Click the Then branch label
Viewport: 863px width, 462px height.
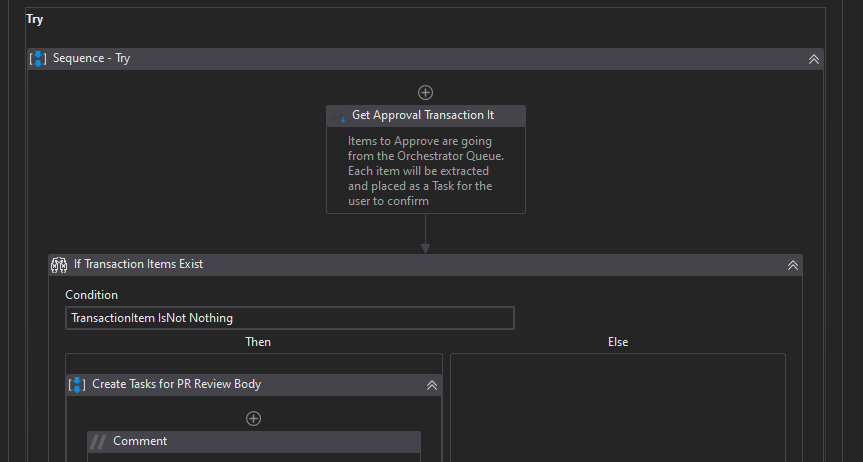(258, 342)
